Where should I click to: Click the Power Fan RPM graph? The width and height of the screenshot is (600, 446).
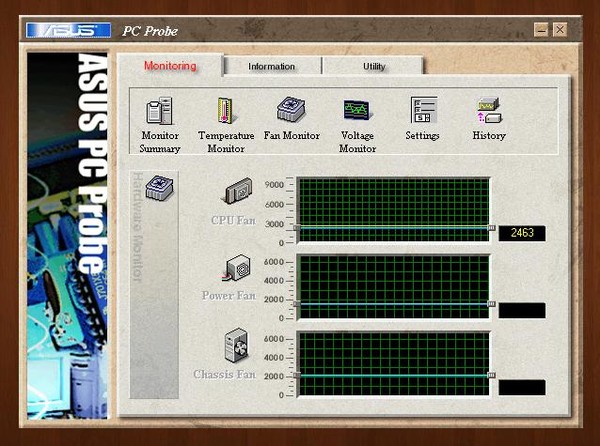[394, 286]
